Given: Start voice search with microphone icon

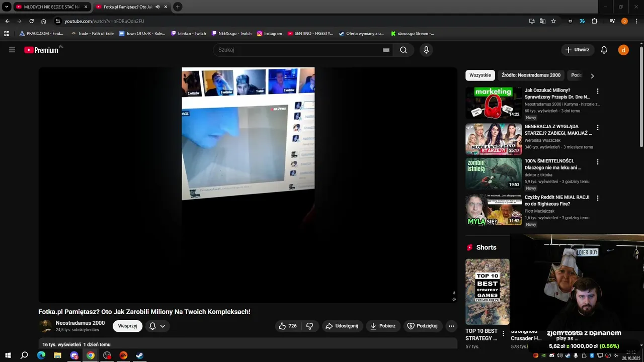Looking at the screenshot, I should tap(426, 50).
